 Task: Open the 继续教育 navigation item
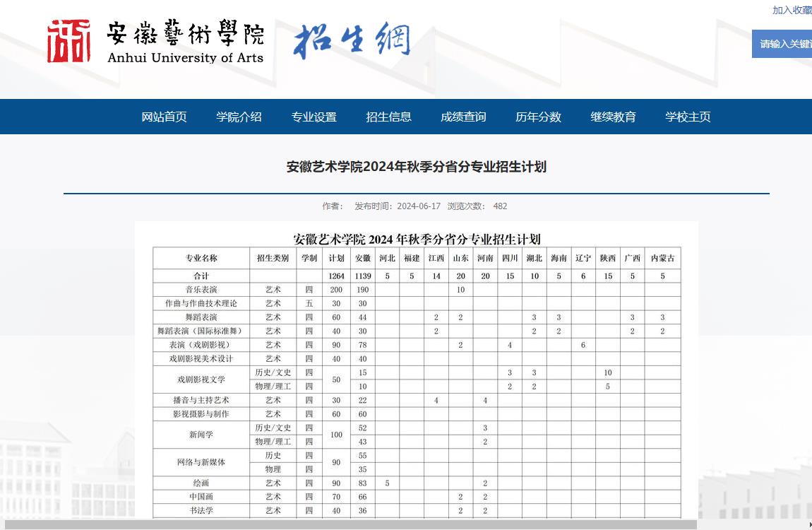[x=612, y=117]
